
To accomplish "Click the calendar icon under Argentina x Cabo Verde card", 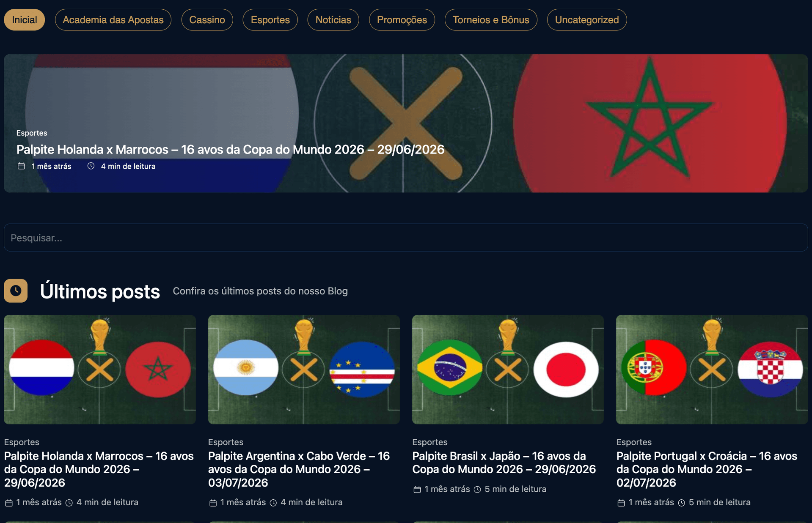I will tap(213, 503).
